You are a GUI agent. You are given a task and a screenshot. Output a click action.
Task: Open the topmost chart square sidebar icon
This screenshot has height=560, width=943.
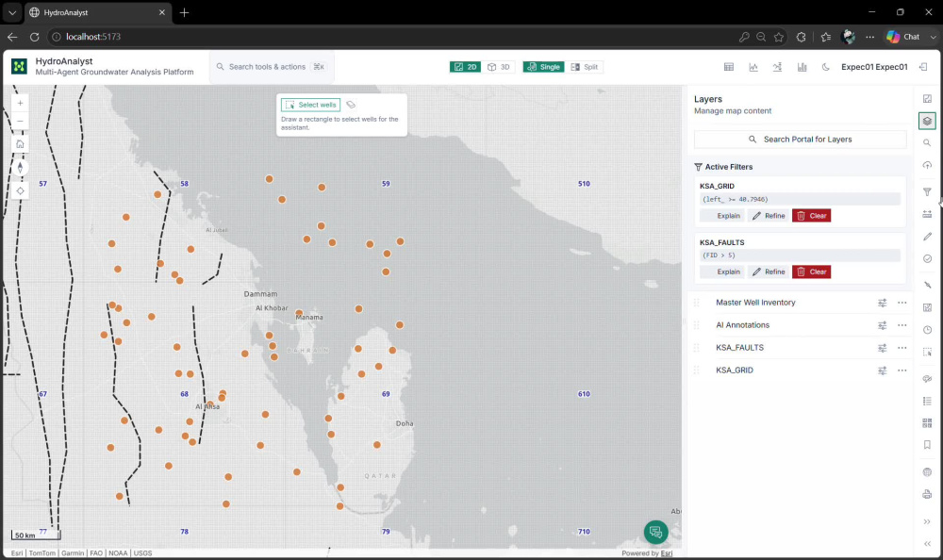pos(927,99)
